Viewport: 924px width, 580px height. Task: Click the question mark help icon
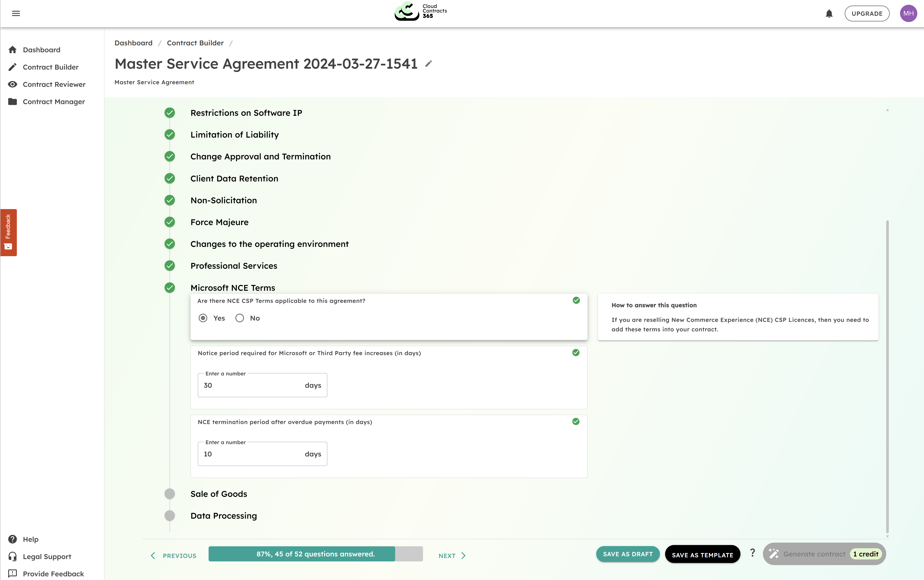(752, 553)
